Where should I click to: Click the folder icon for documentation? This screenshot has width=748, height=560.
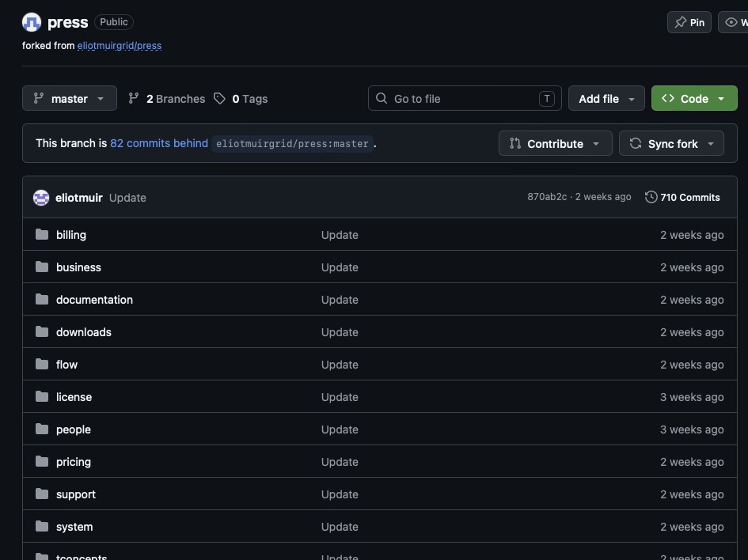(x=42, y=299)
